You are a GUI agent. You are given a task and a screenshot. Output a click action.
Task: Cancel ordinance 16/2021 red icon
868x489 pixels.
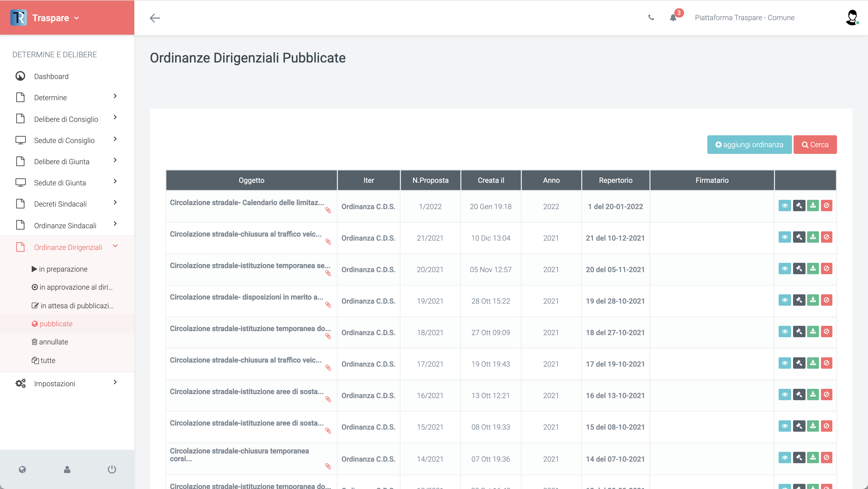(827, 394)
